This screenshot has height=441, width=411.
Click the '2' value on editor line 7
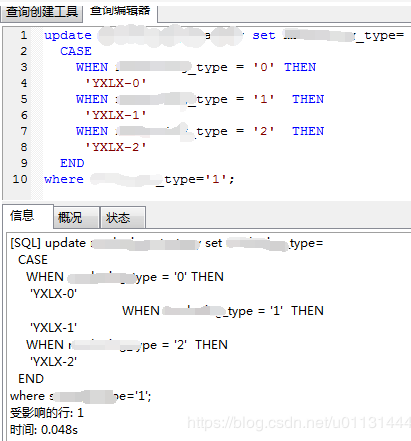point(264,131)
